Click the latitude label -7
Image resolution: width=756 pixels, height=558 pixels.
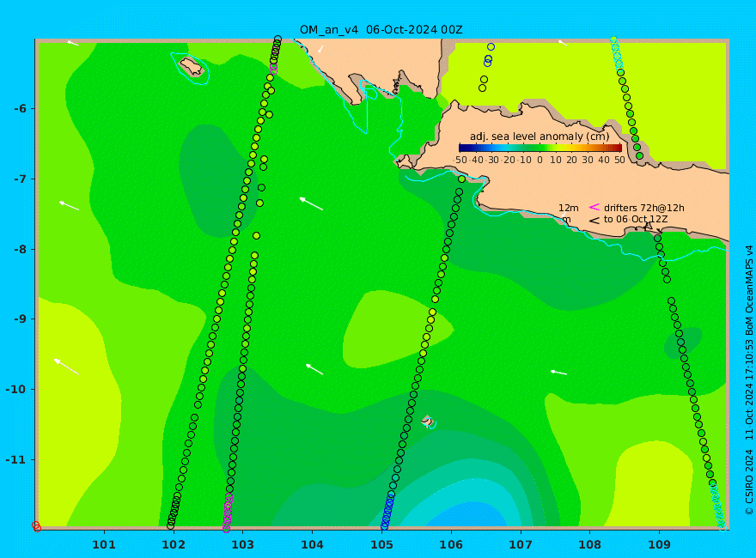pos(21,179)
